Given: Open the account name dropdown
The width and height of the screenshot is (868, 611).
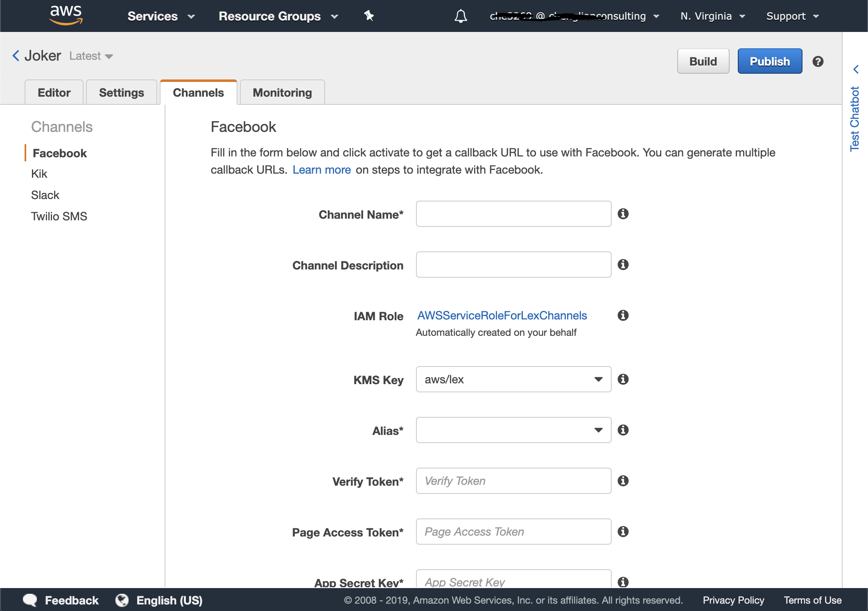Looking at the screenshot, I should pyautogui.click(x=574, y=16).
